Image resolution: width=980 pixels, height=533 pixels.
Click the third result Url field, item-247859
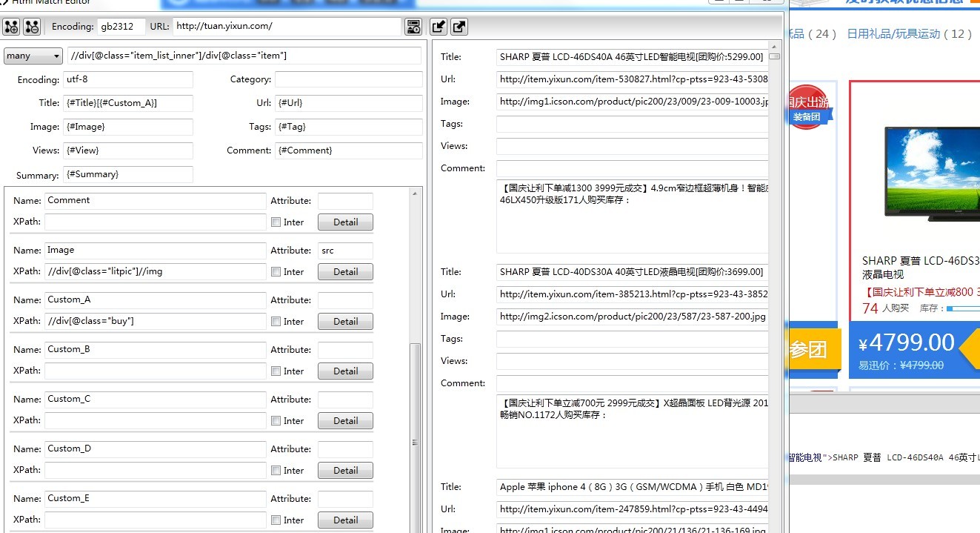[x=632, y=509]
